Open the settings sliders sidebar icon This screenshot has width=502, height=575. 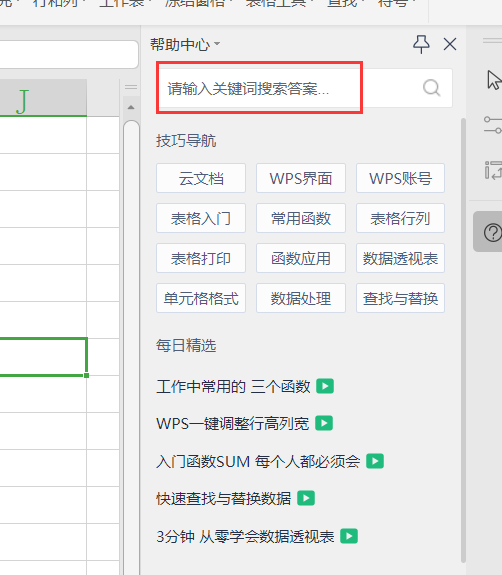click(493, 125)
